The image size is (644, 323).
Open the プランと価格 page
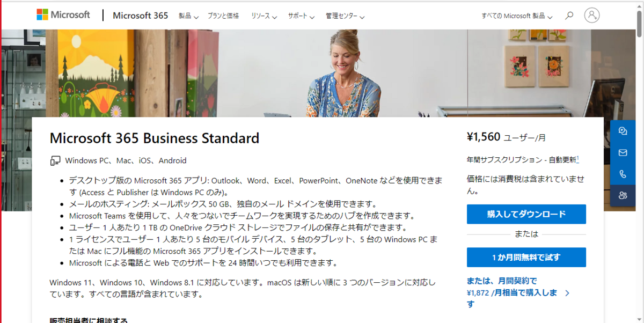(x=223, y=16)
